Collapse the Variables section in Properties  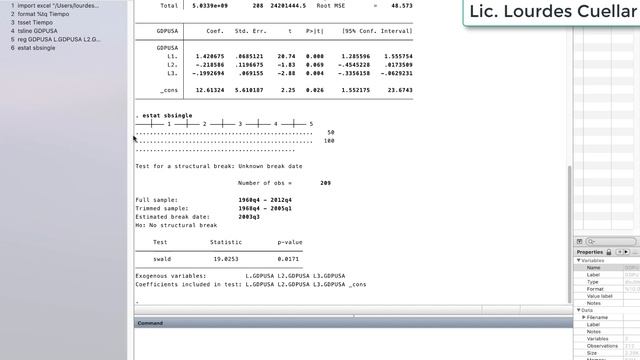[x=578, y=260]
